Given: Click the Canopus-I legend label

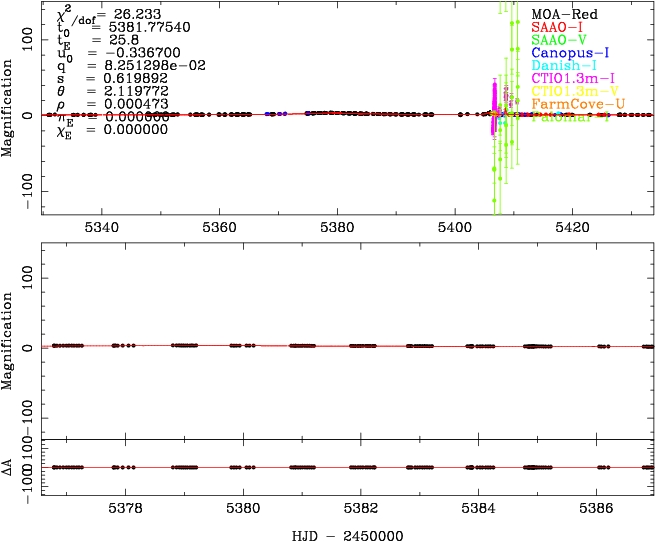Looking at the screenshot, I should 570,53.
